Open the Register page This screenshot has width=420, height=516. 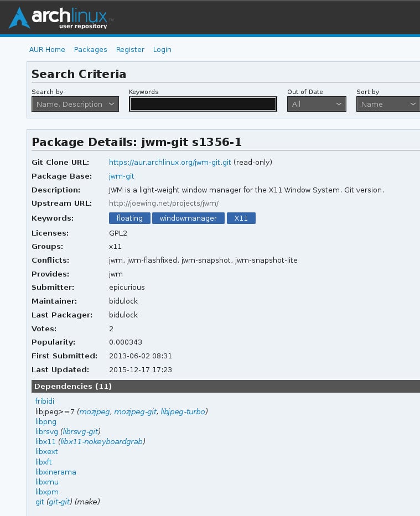pyautogui.click(x=130, y=49)
